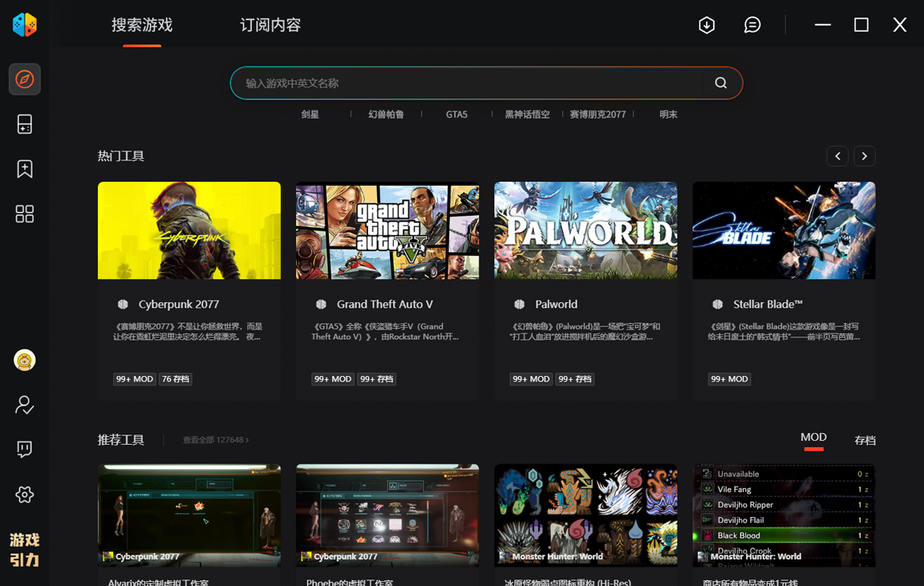
Task: Click 99+ 存档 badge on Palworld
Action: point(574,379)
